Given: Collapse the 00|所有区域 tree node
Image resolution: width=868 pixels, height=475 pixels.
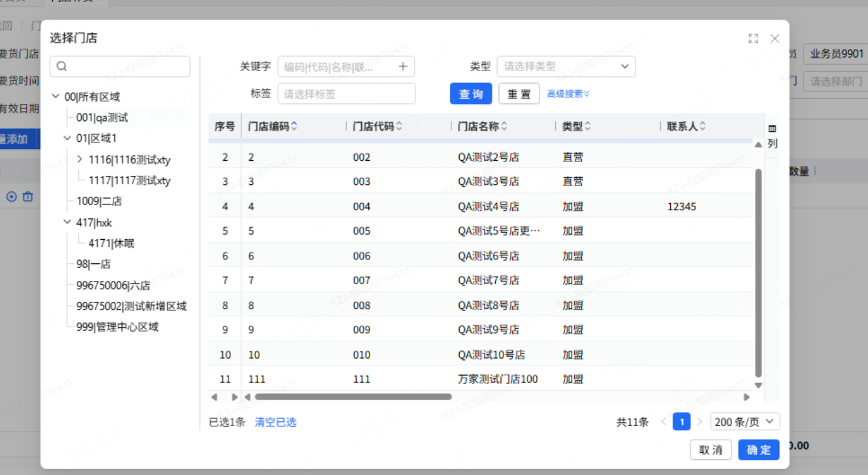Looking at the screenshot, I should click(x=56, y=97).
